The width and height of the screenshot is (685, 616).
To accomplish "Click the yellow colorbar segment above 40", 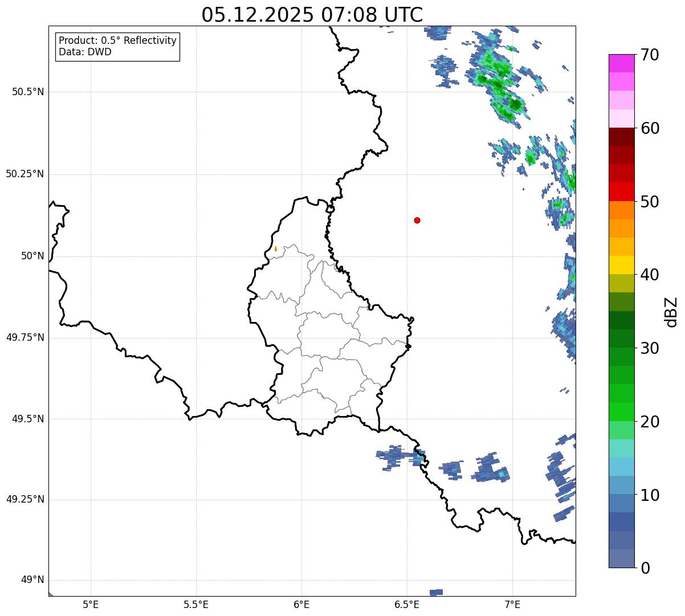I will 621,265.
